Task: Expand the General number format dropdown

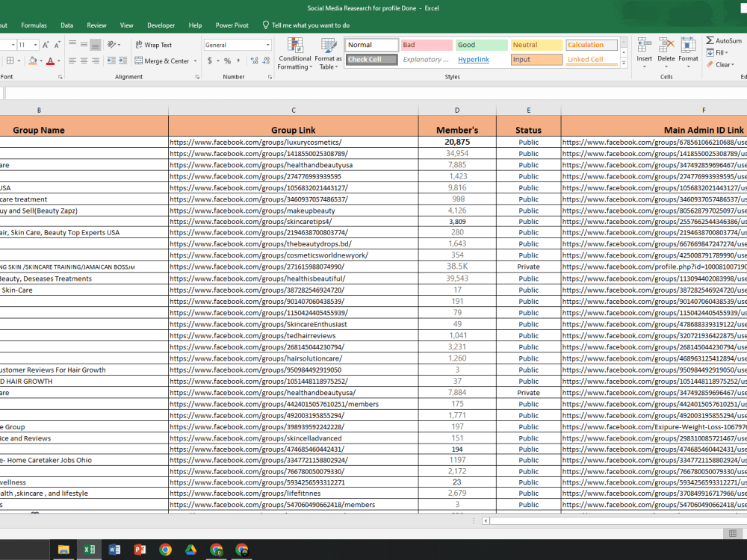Action: (x=267, y=45)
